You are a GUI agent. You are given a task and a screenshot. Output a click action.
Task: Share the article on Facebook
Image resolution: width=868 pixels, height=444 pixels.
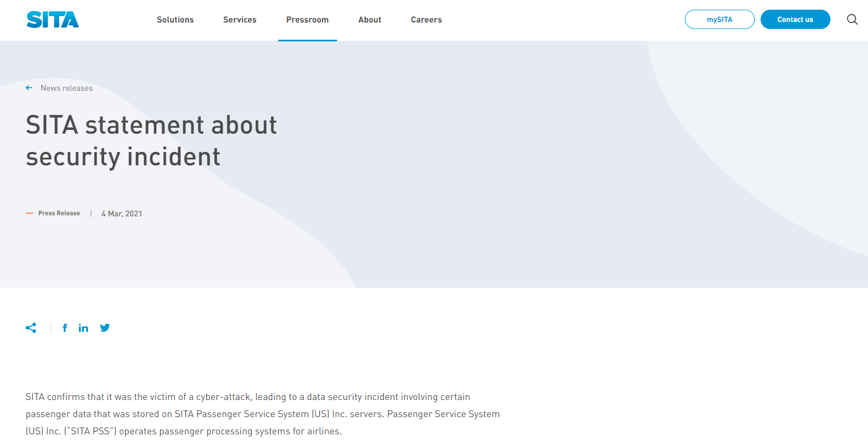(65, 328)
